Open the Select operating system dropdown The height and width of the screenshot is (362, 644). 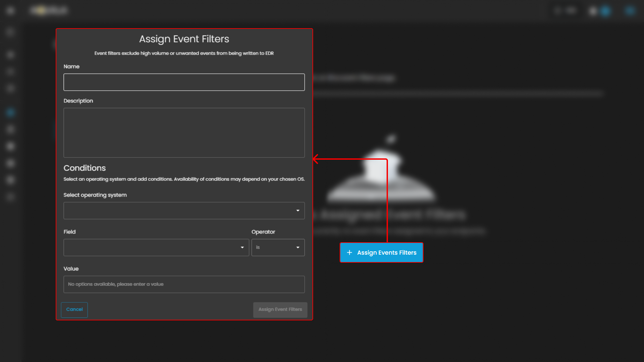[184, 211]
